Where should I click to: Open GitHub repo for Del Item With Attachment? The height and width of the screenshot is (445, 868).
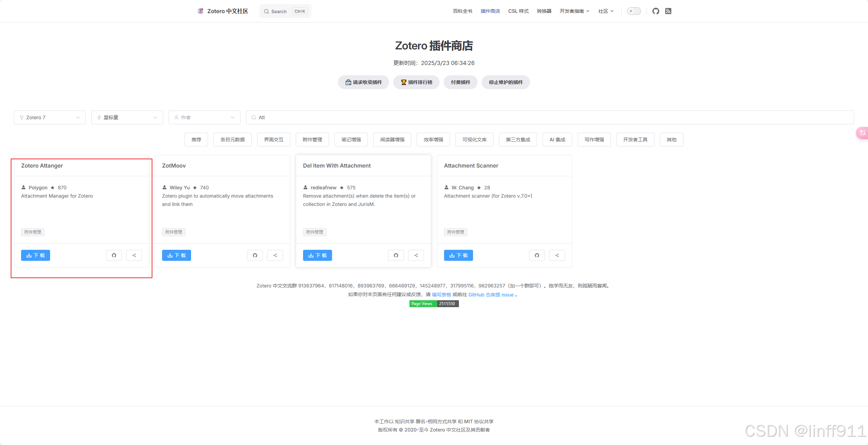click(396, 255)
